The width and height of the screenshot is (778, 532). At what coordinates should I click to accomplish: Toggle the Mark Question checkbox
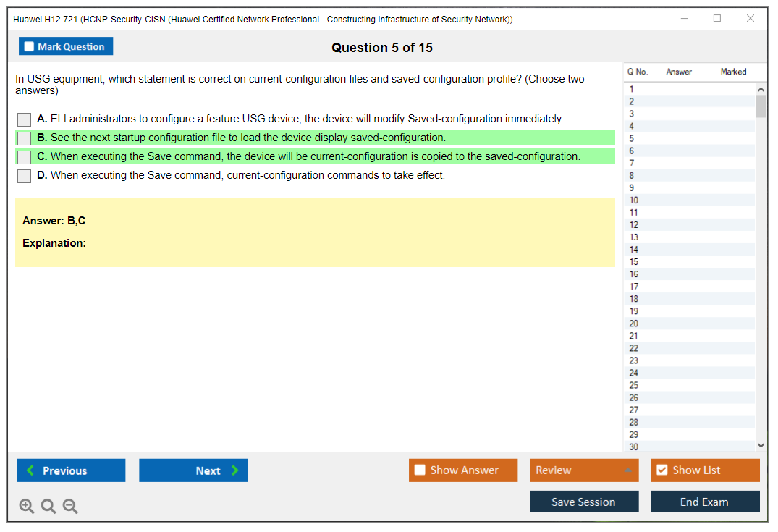[30, 47]
